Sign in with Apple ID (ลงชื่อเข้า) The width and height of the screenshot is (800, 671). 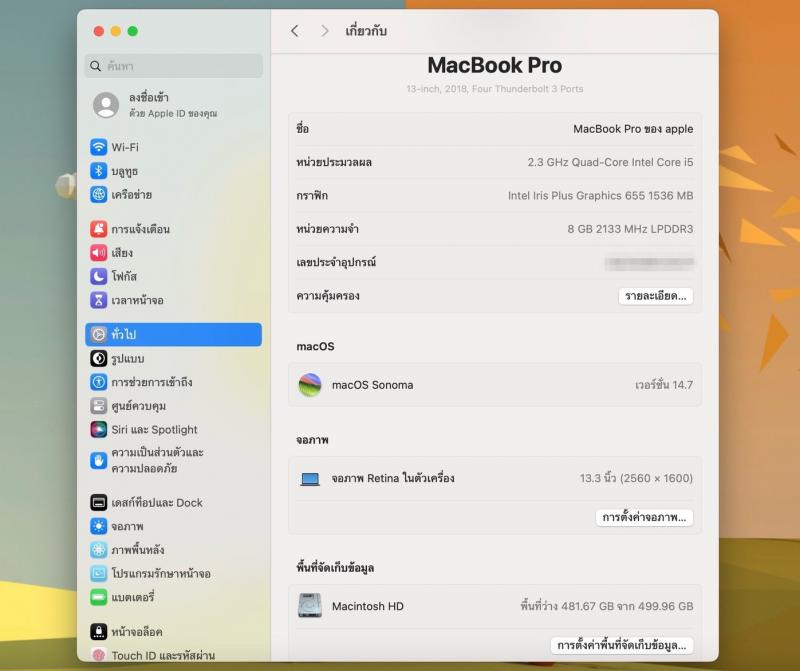148,97
